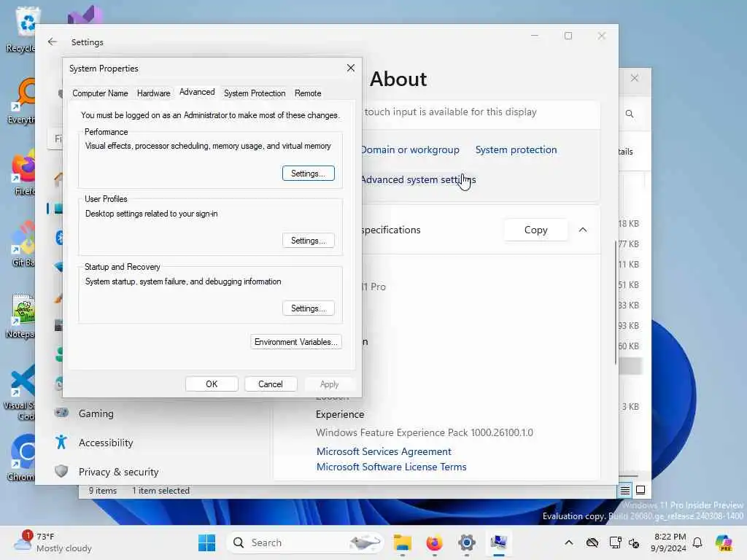
Task: Open Copilot preview icon in taskbar
Action: [724, 542]
